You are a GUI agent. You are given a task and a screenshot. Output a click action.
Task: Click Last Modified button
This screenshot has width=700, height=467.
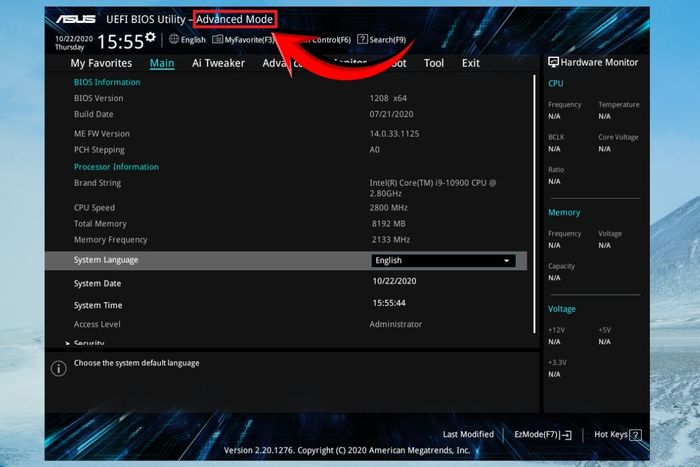[x=468, y=434]
